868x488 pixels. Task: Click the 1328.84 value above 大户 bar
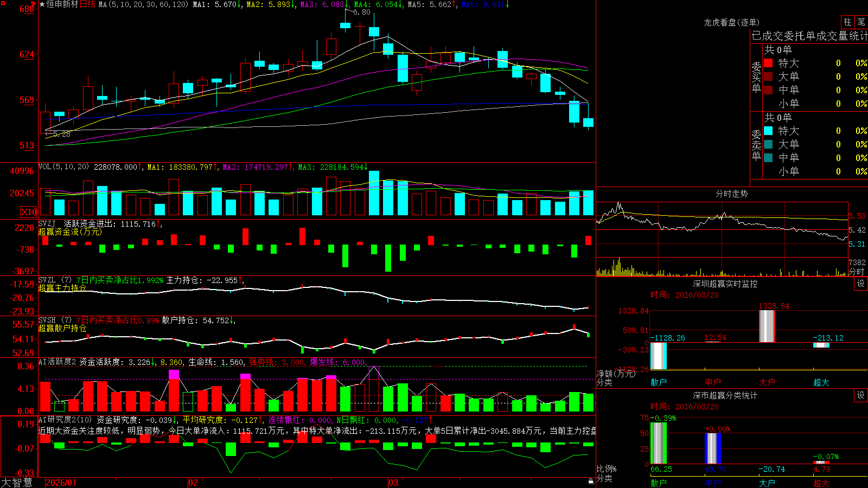[x=774, y=306]
